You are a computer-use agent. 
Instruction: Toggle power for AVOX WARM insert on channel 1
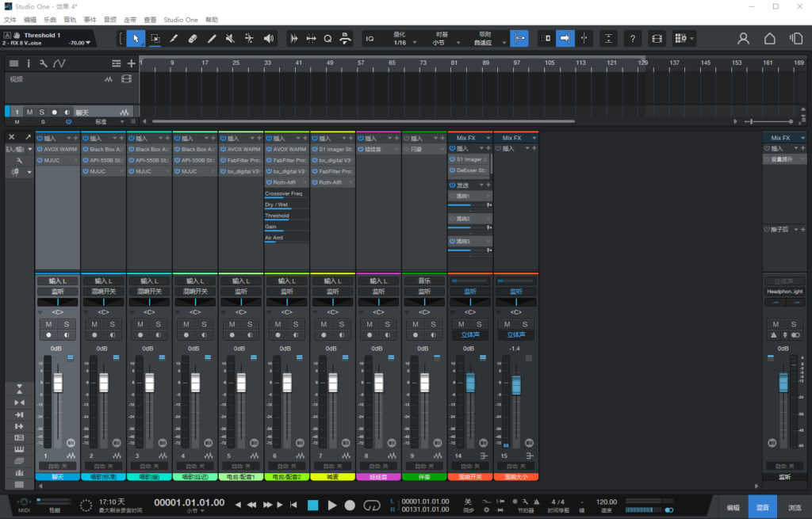(40, 149)
